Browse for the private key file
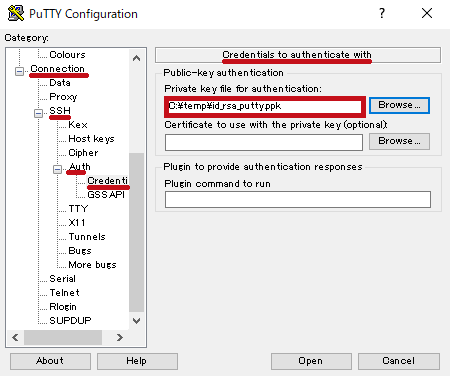 (399, 105)
